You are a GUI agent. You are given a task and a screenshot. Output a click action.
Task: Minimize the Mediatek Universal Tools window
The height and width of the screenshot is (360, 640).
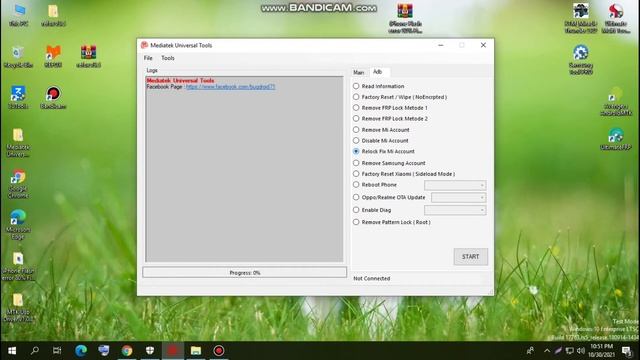click(440, 45)
